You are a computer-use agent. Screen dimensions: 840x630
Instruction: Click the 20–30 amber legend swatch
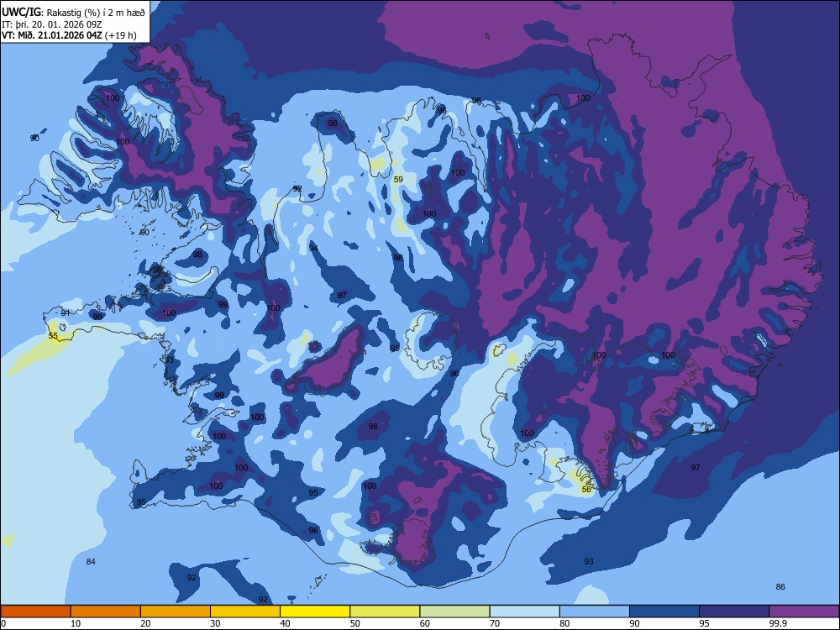(176, 612)
